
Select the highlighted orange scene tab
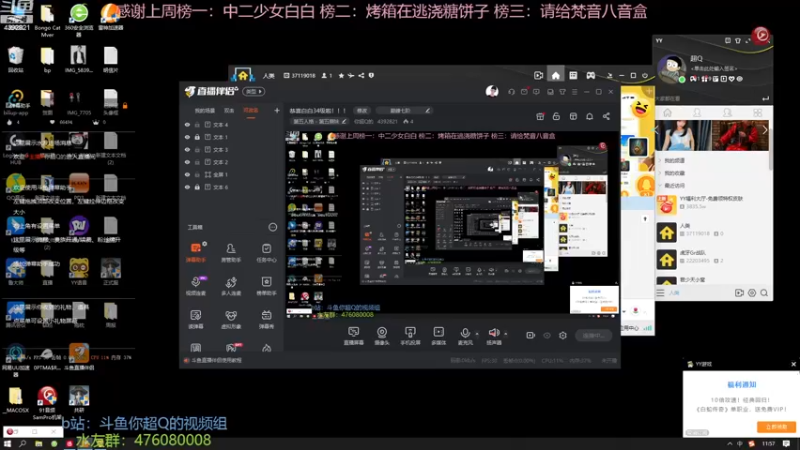[x=251, y=111]
